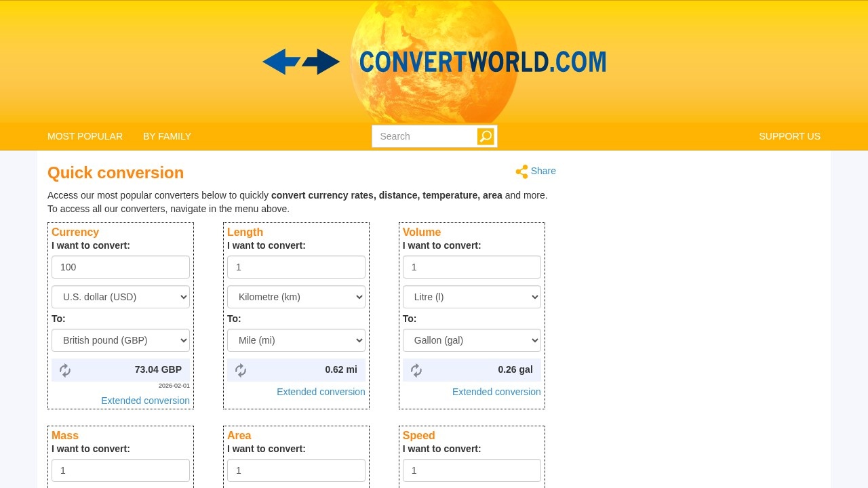Open Extended conversion link under Length
Screen dimensions: 868x488
321,392
